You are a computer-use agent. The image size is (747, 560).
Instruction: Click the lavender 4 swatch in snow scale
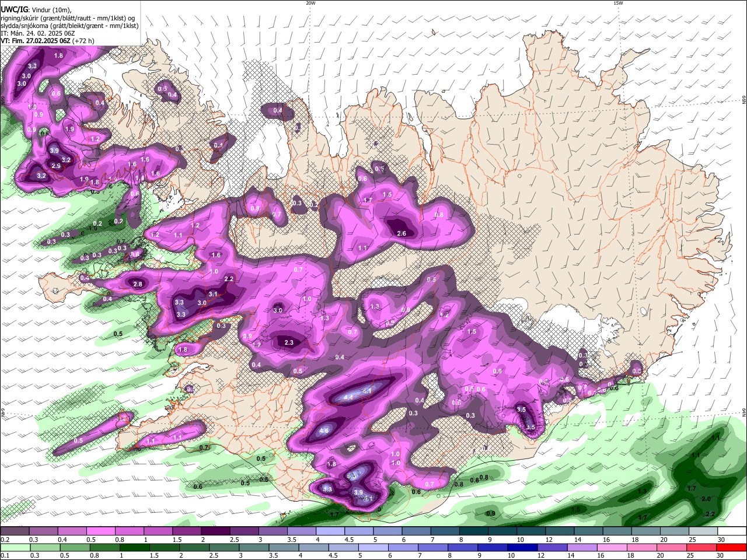(x=330, y=531)
